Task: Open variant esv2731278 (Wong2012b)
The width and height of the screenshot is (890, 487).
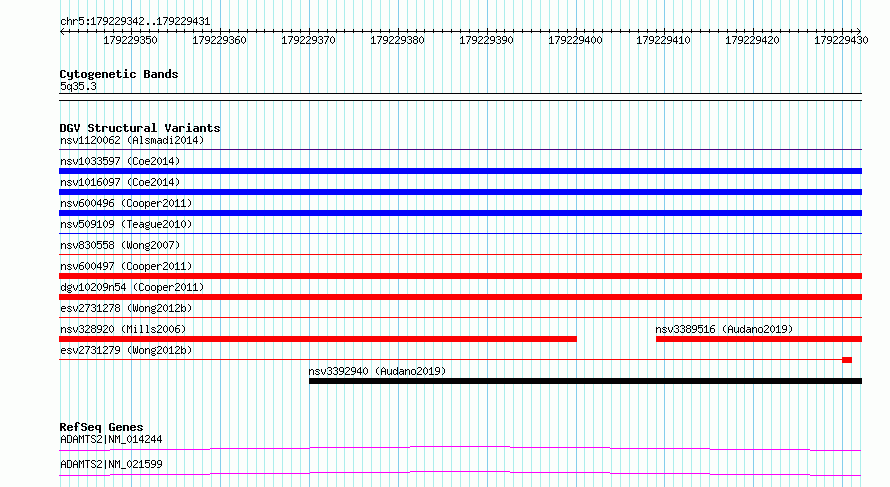Action: [126, 308]
